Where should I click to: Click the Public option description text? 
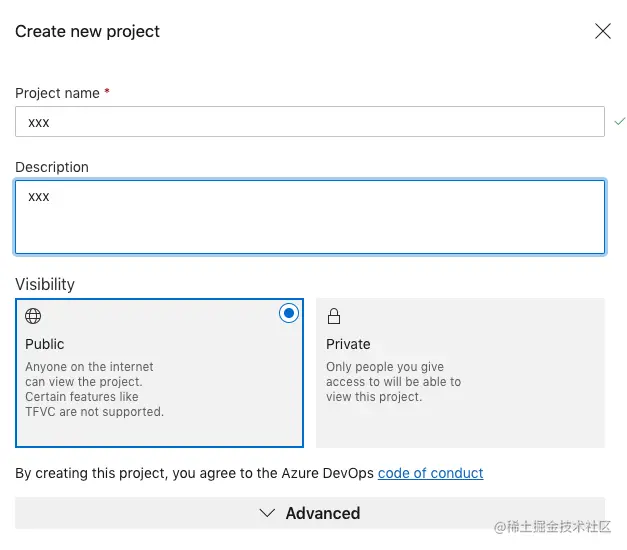94,389
